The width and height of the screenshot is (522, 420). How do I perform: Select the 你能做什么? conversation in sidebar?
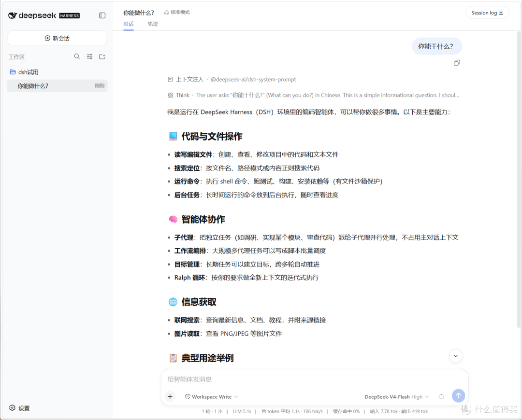(57, 86)
